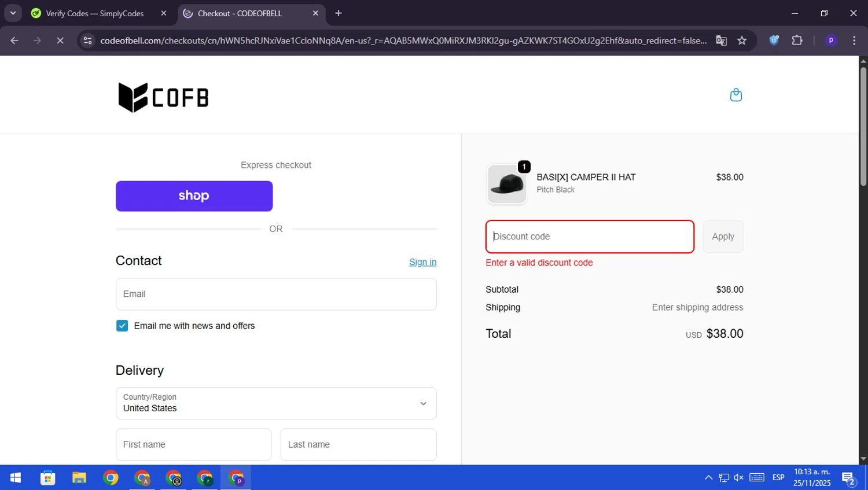Focus the First name field

point(193,444)
